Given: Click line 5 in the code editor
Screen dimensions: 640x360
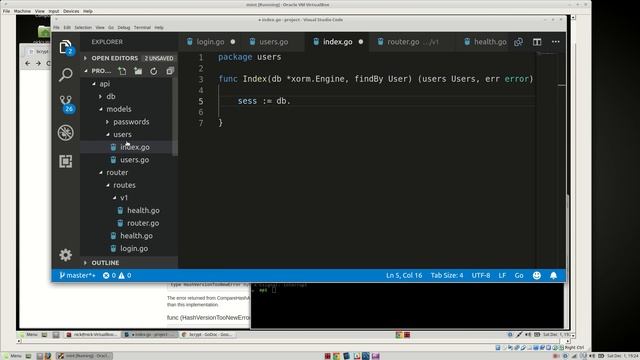Looking at the screenshot, I should click(x=376, y=101).
